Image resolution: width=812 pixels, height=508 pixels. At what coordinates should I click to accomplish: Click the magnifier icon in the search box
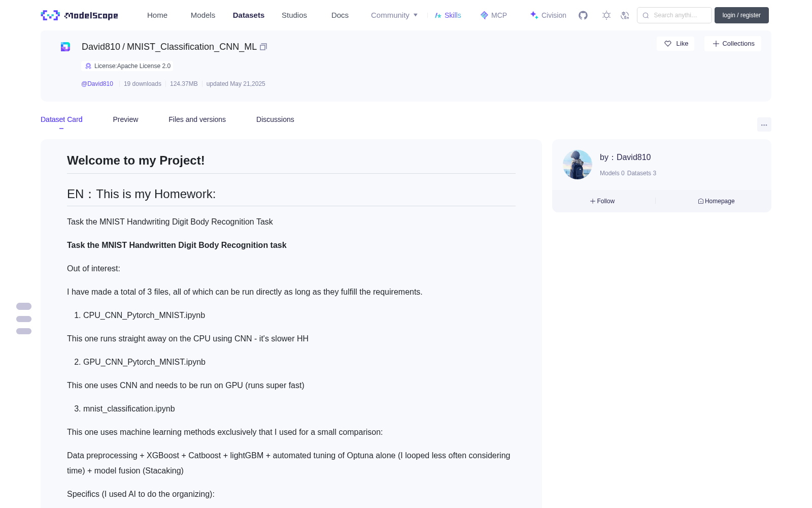point(646,15)
